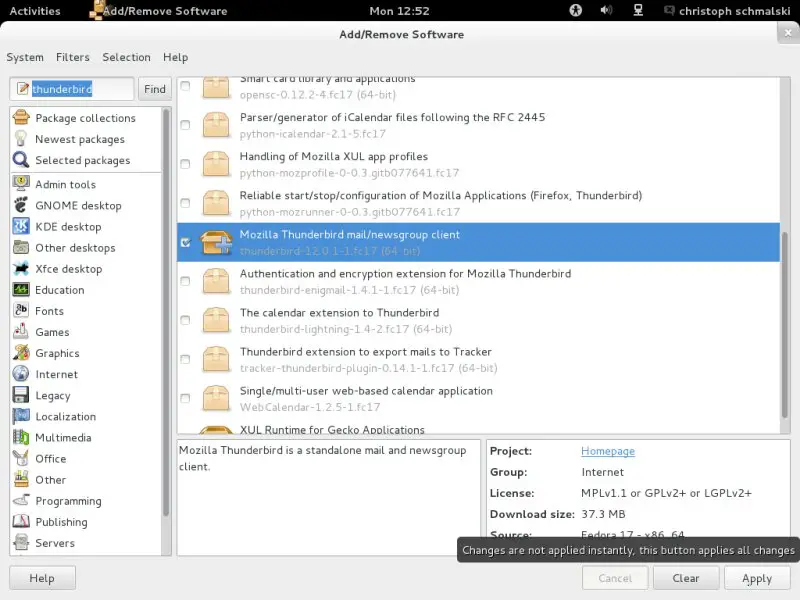Open the Programming category icon
The image size is (800, 600).
(x=21, y=500)
